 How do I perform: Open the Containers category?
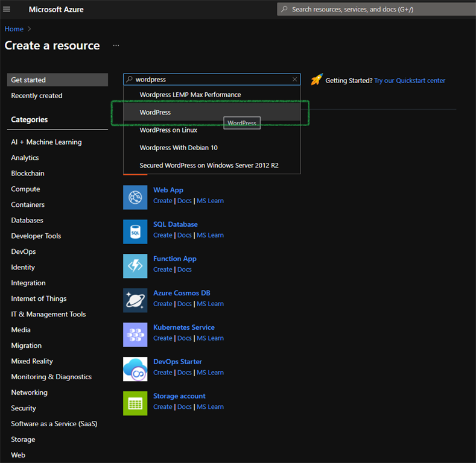28,204
